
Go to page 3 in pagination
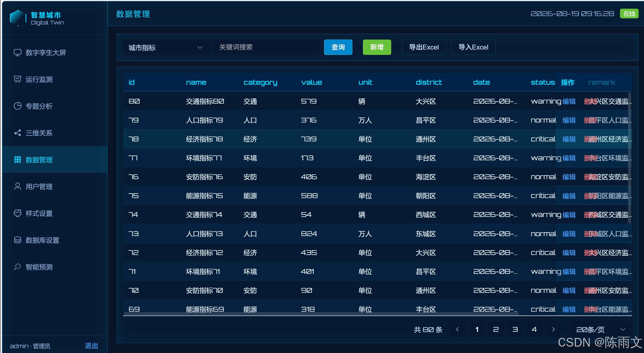click(515, 330)
